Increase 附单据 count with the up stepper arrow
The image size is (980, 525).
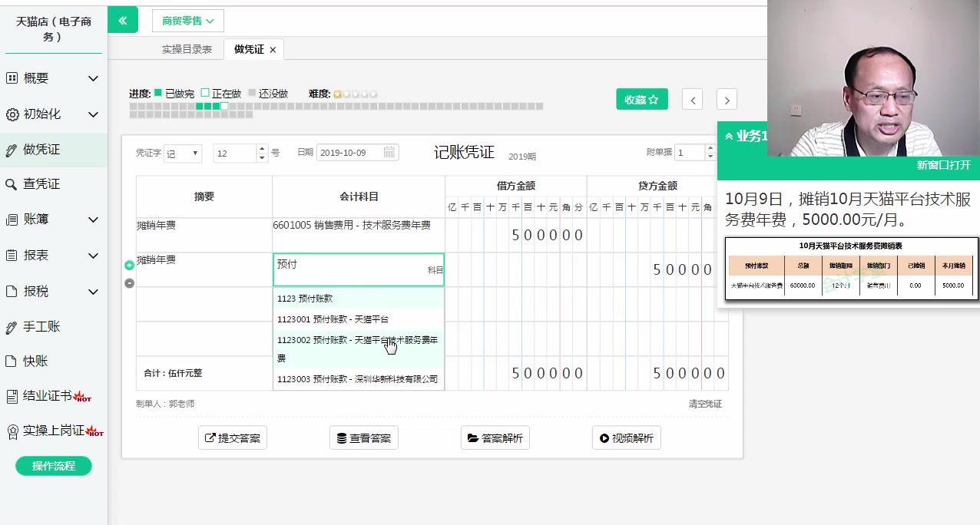click(710, 148)
